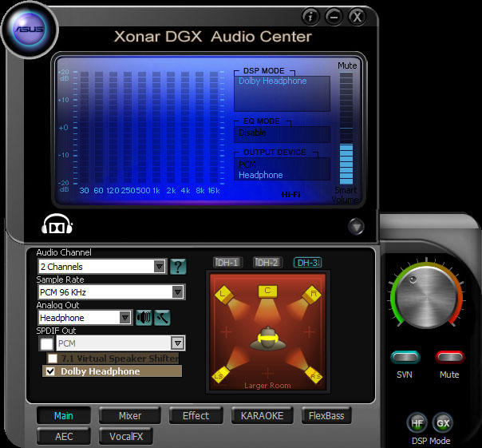Select the DH-2 room preset
The height and width of the screenshot is (448, 482).
[268, 263]
